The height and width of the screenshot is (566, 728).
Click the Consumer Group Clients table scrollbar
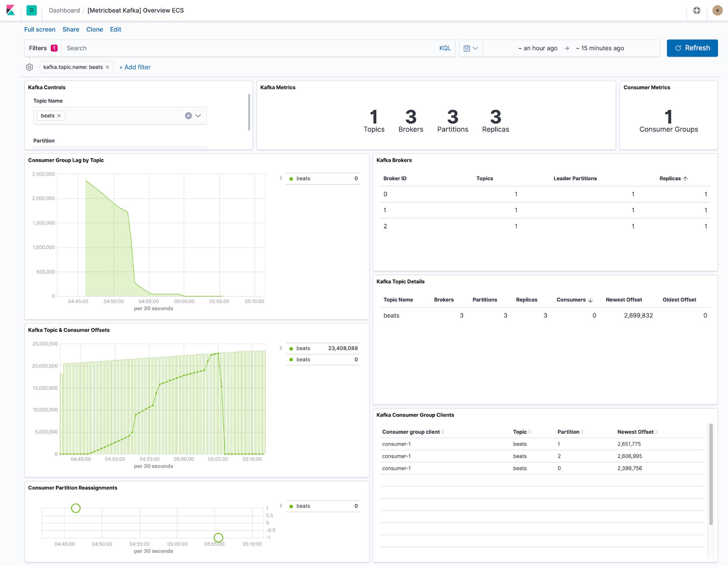(711, 474)
